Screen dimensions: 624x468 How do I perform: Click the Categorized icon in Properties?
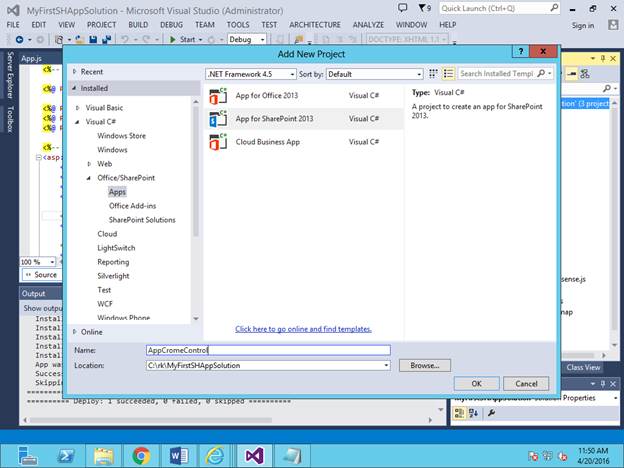click(459, 413)
